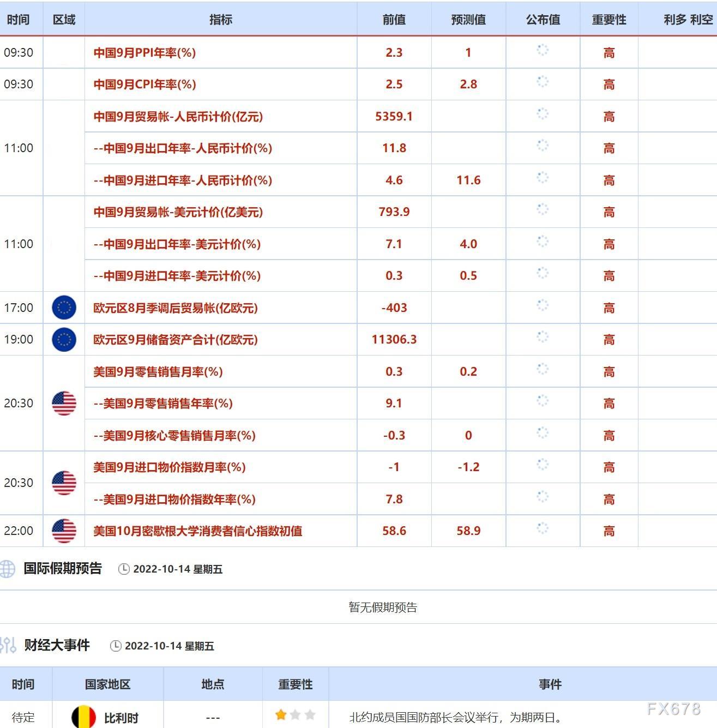Click the icon beside 财经大事件 heading
717x728 pixels.
pos(8,645)
